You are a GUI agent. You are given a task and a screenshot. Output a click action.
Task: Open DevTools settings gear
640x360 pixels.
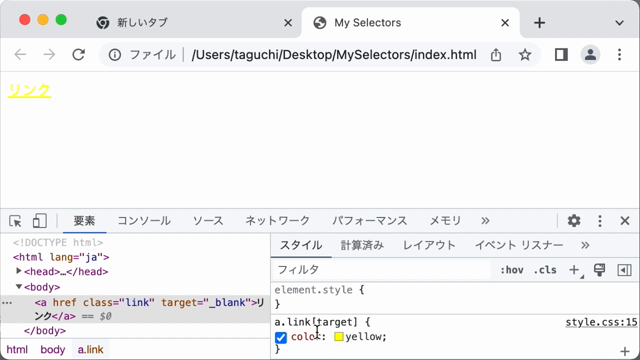tap(574, 221)
